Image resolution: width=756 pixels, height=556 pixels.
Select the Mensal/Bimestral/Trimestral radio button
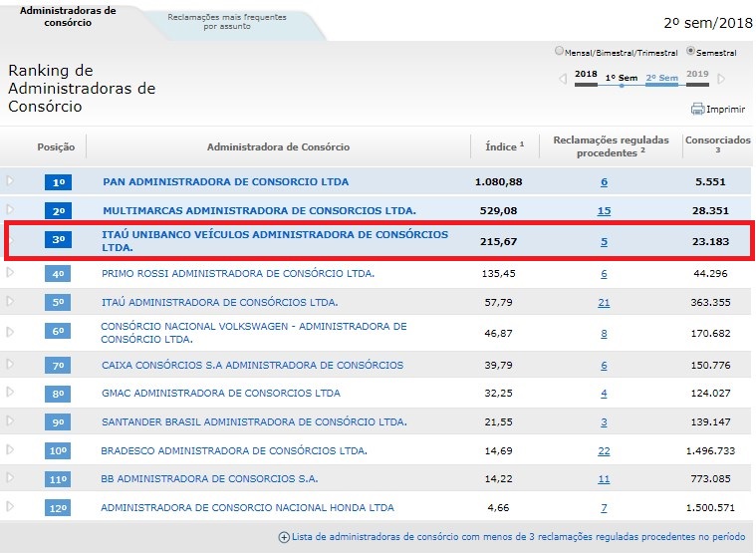click(x=558, y=52)
